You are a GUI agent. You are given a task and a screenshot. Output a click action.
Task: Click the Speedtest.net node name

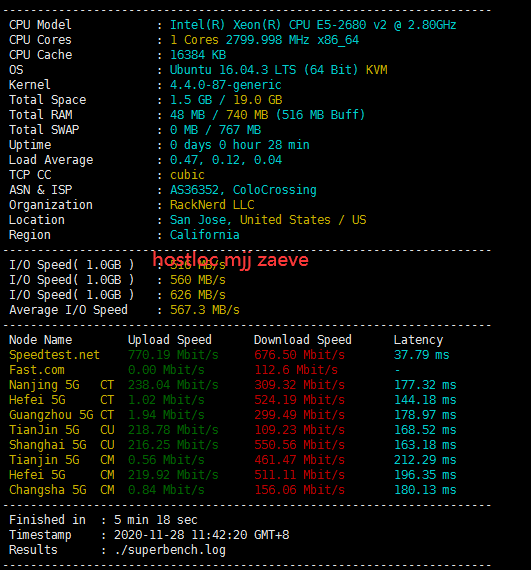54,355
